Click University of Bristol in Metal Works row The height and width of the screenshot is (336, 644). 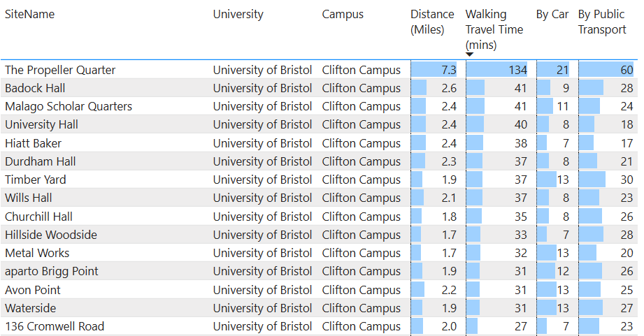262,253
